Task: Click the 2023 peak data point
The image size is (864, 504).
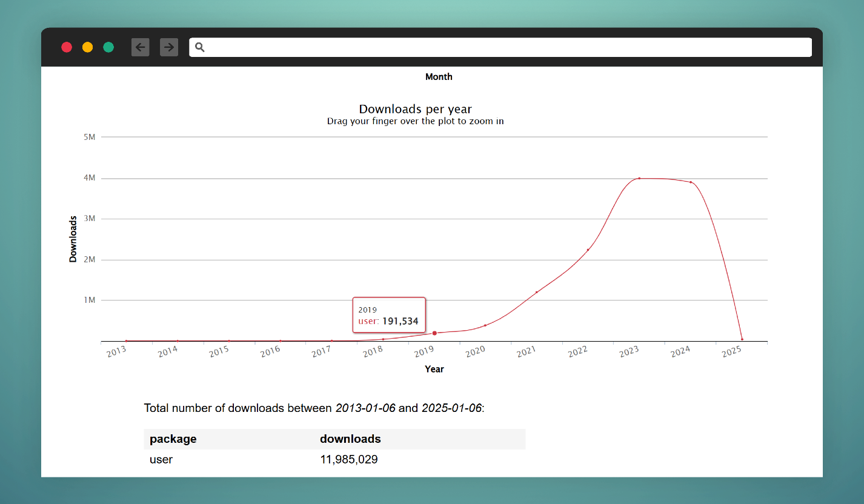Action: 639,178
